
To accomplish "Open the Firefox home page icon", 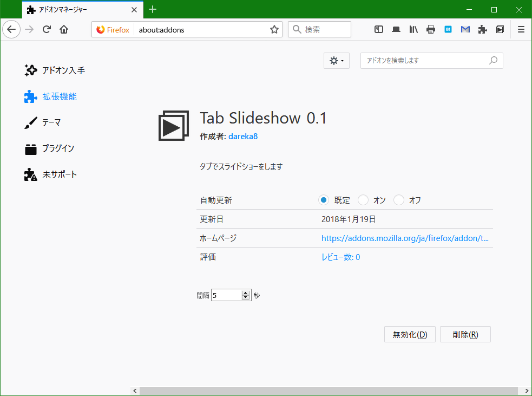I will (64, 30).
